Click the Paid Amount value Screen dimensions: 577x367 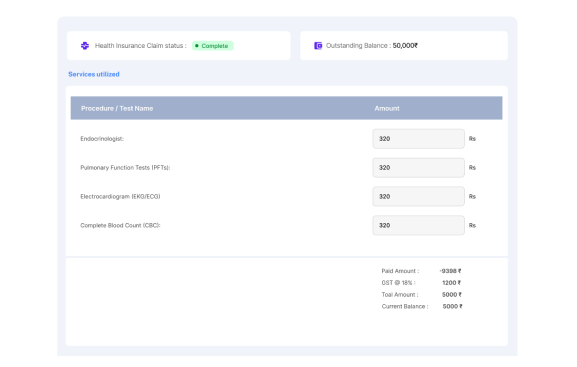pyautogui.click(x=450, y=271)
